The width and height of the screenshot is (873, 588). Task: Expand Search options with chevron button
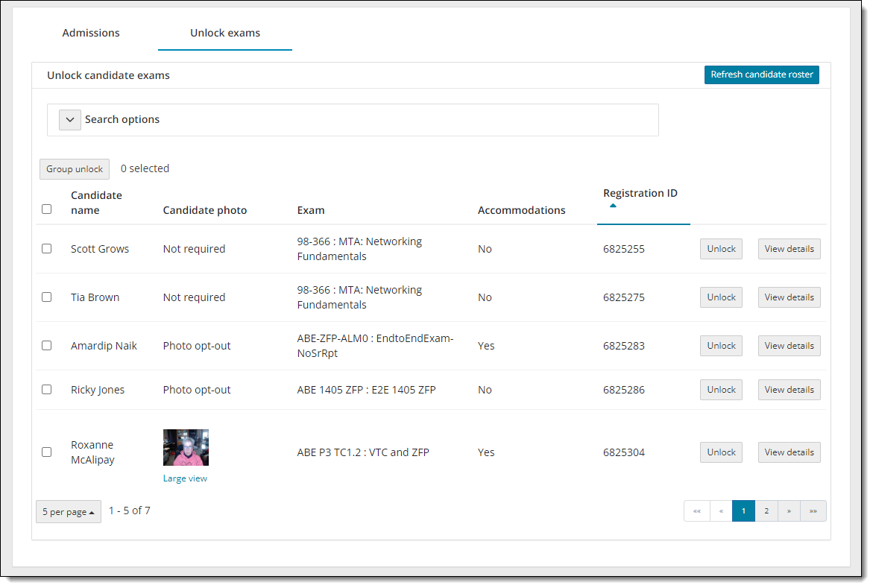(x=70, y=120)
